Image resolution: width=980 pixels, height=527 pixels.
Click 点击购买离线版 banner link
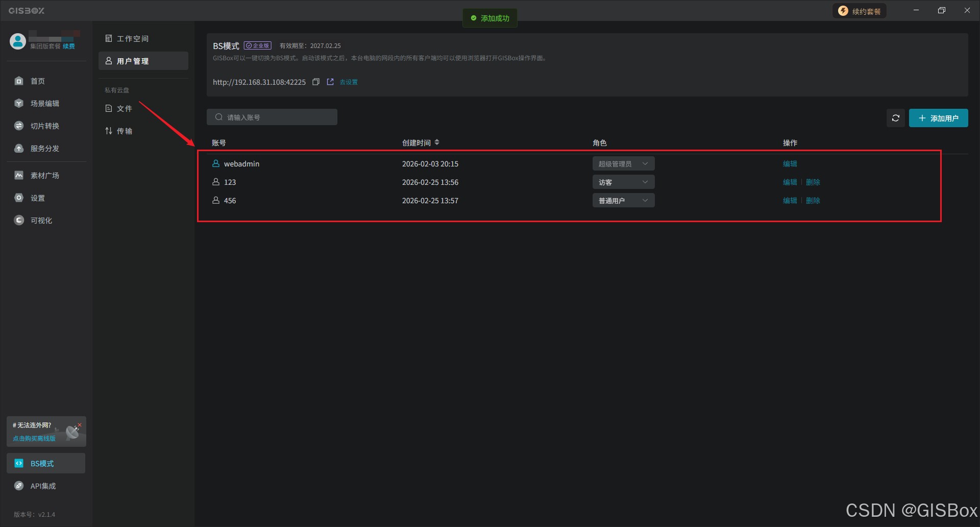34,438
